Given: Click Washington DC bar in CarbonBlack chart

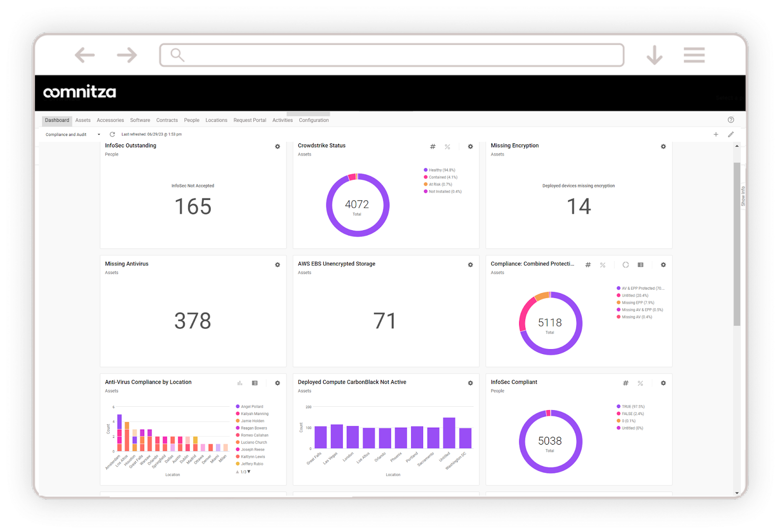Looking at the screenshot, I should (x=466, y=438).
